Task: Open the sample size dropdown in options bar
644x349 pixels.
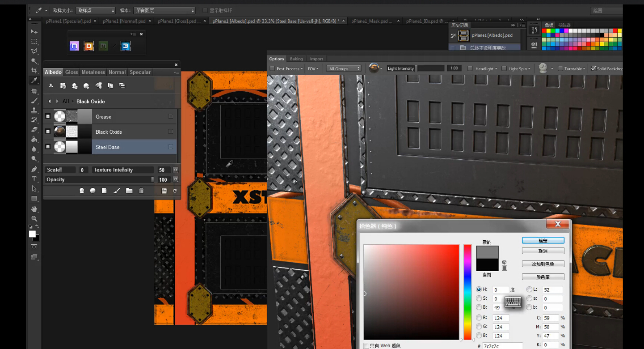Action: pos(95,10)
